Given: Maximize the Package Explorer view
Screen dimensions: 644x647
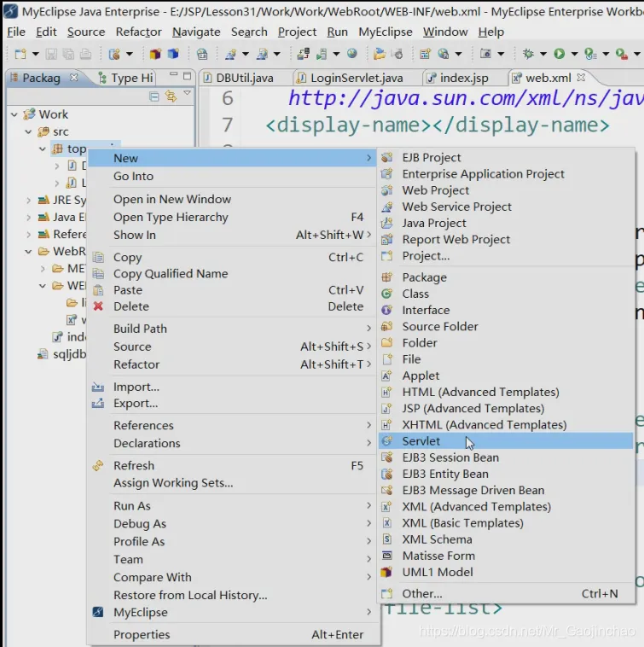Looking at the screenshot, I should 187,75.
